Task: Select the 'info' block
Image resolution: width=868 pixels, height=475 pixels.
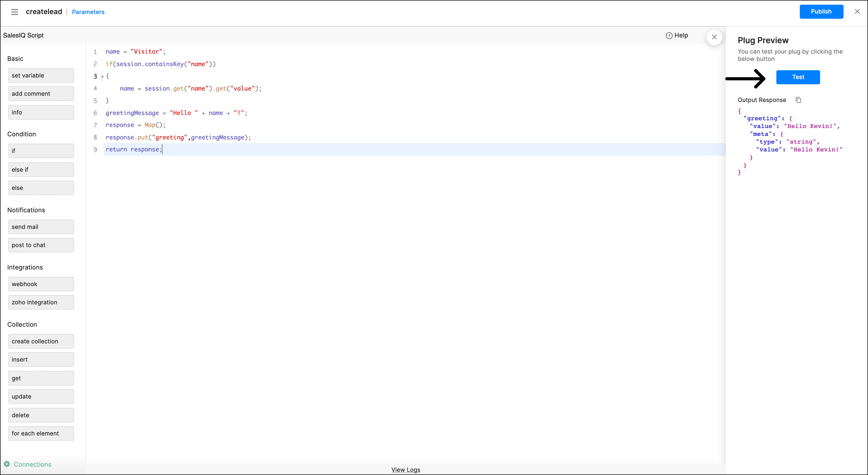Action: pyautogui.click(x=41, y=112)
